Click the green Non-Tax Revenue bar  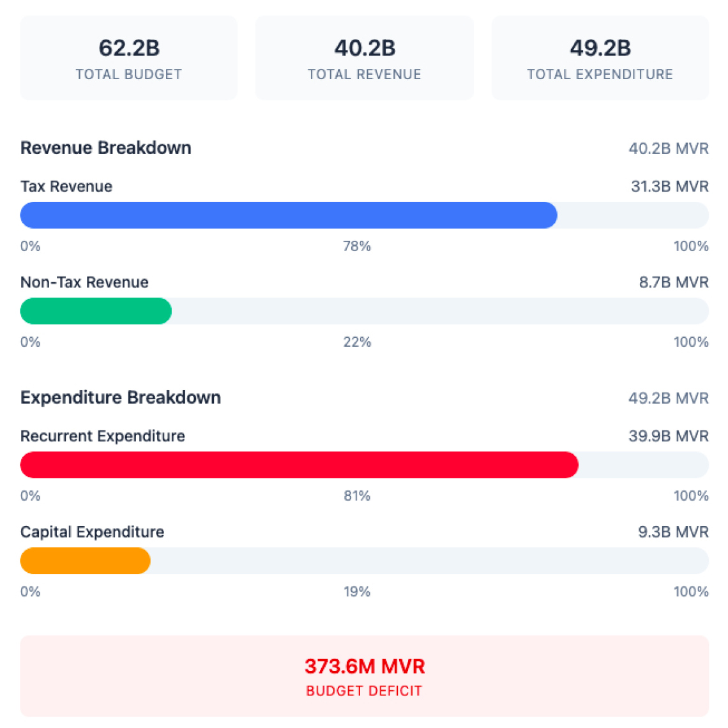tap(96, 311)
